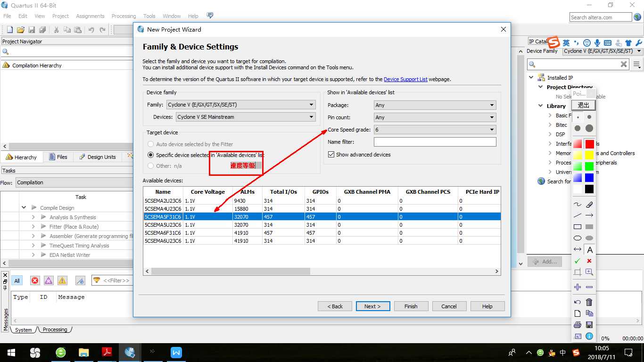Viewport: 644px width, 362px height.
Task: Click the printer icon in annotation palette
Action: point(578,325)
